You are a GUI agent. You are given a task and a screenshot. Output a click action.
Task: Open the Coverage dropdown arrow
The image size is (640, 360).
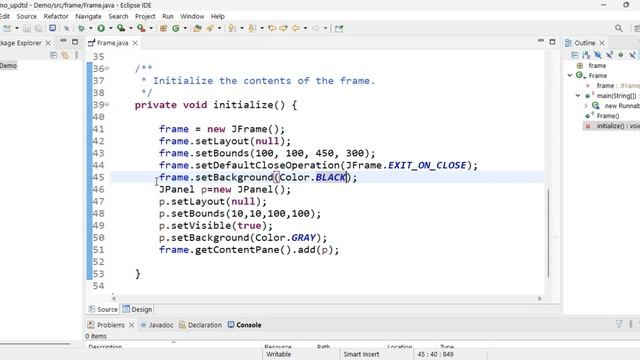coord(131,28)
